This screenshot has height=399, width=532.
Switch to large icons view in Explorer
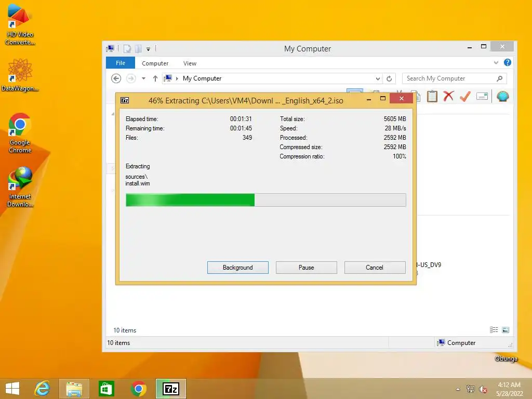(x=506, y=330)
